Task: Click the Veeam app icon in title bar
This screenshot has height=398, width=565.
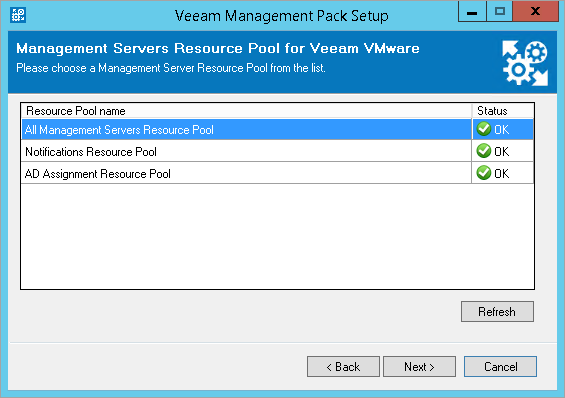Action: point(18,15)
